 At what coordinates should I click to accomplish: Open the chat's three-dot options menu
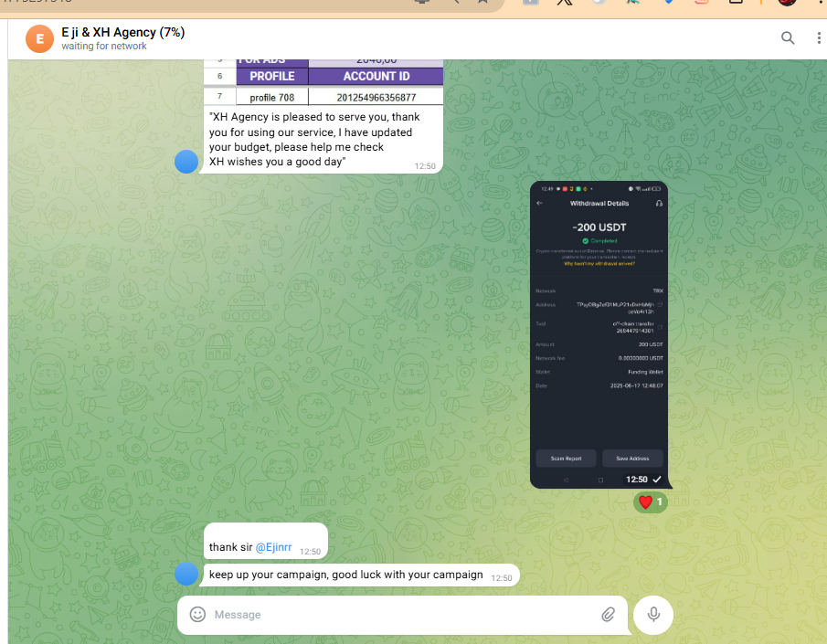click(818, 37)
